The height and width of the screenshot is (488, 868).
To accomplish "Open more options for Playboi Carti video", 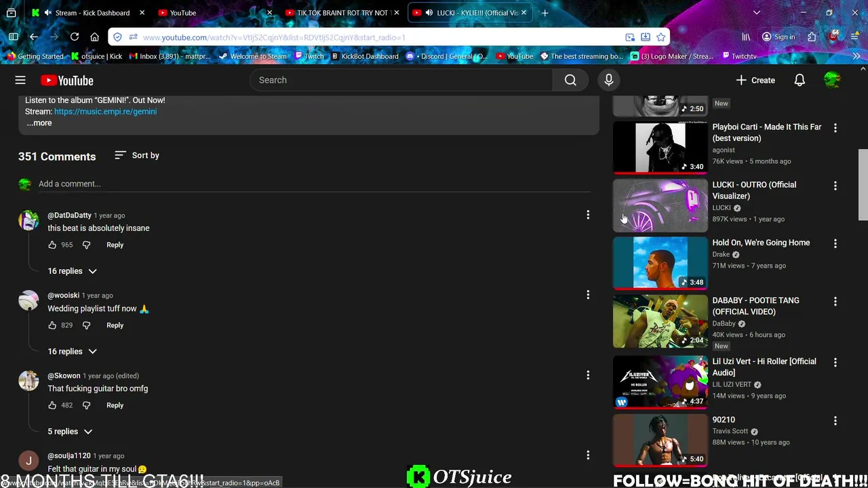I will (x=835, y=127).
